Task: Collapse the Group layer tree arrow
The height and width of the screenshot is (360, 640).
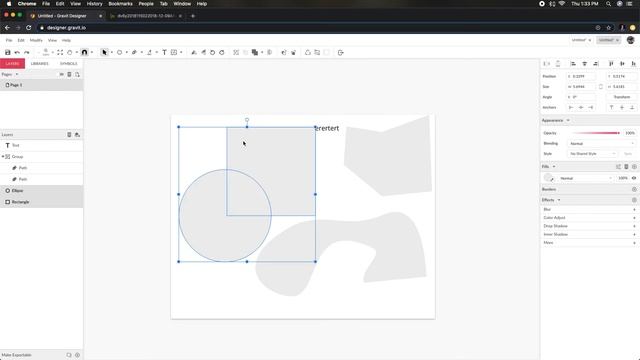Action: coord(3,157)
